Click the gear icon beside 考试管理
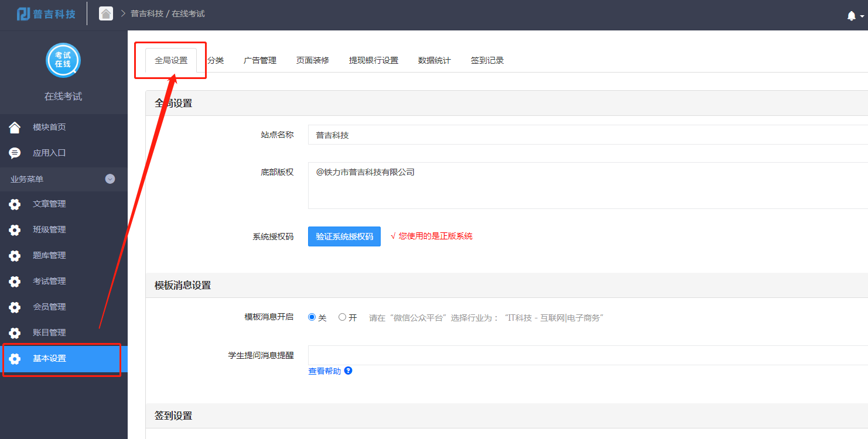Viewport: 868px width, 439px height. (15, 282)
